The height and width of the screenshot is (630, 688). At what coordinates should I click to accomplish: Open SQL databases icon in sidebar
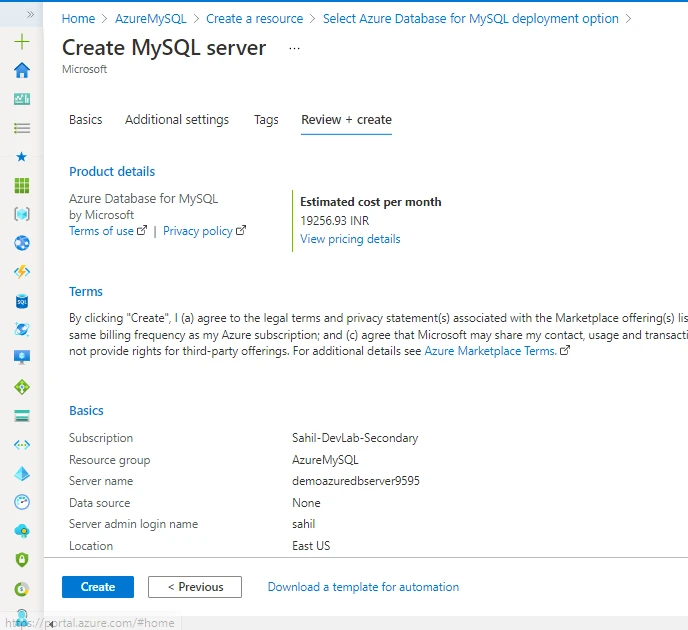point(22,301)
